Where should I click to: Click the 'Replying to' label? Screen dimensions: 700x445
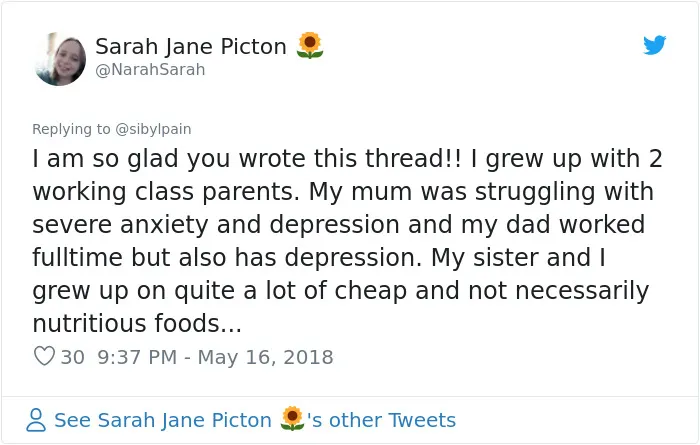71,129
